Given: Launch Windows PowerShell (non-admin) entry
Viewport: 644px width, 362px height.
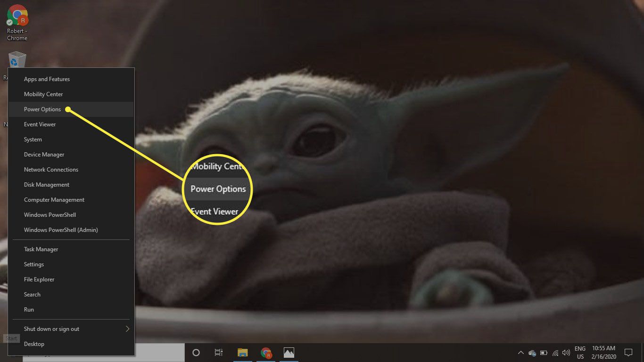Looking at the screenshot, I should click(71, 215).
